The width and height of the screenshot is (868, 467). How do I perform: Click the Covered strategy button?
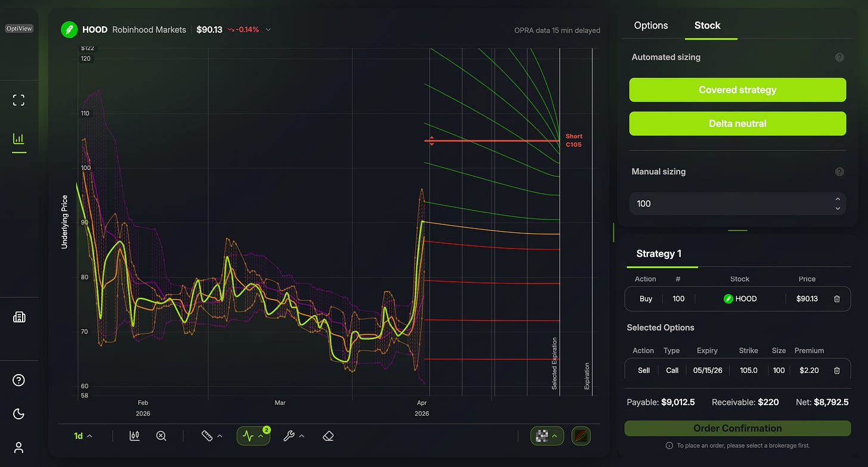coord(737,90)
